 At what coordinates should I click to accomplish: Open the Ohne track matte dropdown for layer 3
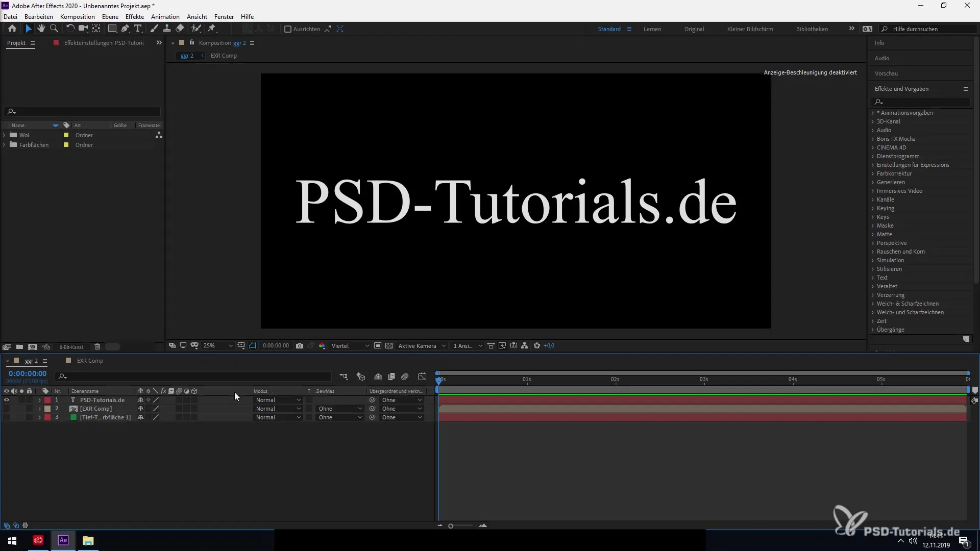tap(340, 417)
